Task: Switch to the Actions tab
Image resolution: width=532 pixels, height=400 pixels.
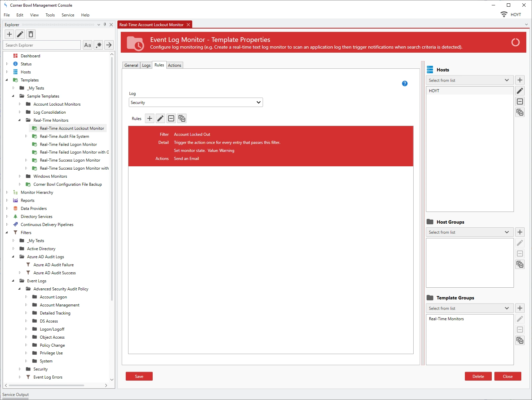Action: click(x=174, y=65)
